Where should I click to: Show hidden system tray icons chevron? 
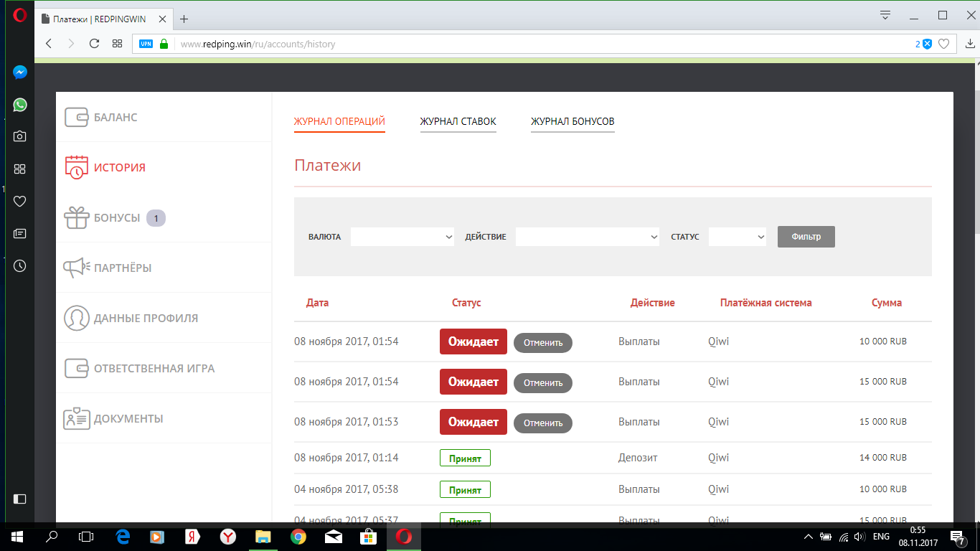pyautogui.click(x=809, y=537)
